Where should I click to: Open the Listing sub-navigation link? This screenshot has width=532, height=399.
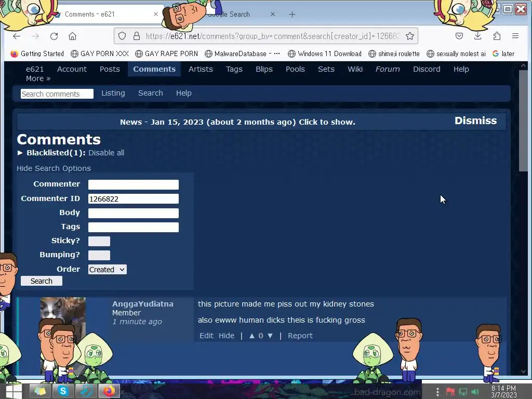[113, 93]
